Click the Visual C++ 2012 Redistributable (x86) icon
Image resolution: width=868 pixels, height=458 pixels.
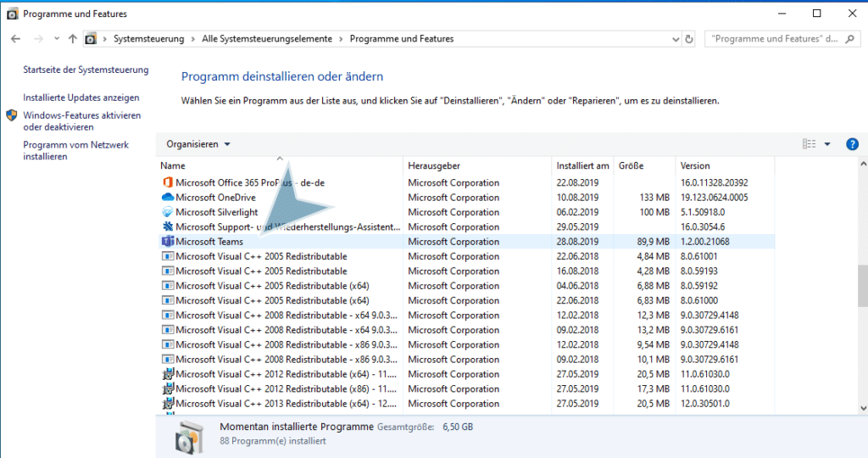168,388
